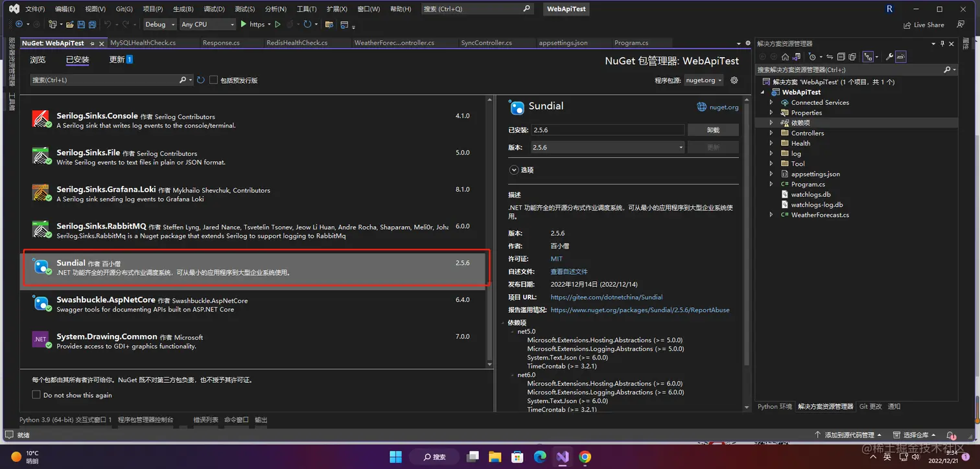Expand the Health folder node
This screenshot has width=980, height=469.
pos(771,143)
